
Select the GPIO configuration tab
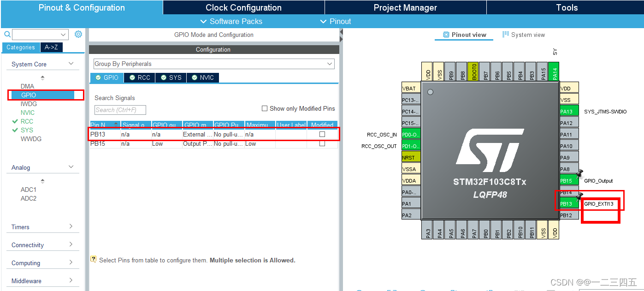[x=107, y=77]
